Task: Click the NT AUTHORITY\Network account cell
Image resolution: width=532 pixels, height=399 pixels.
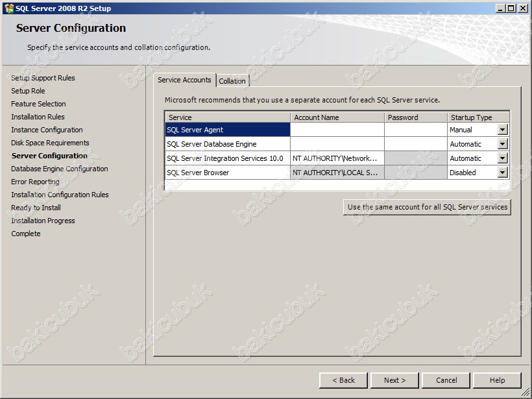Action: tap(337, 158)
